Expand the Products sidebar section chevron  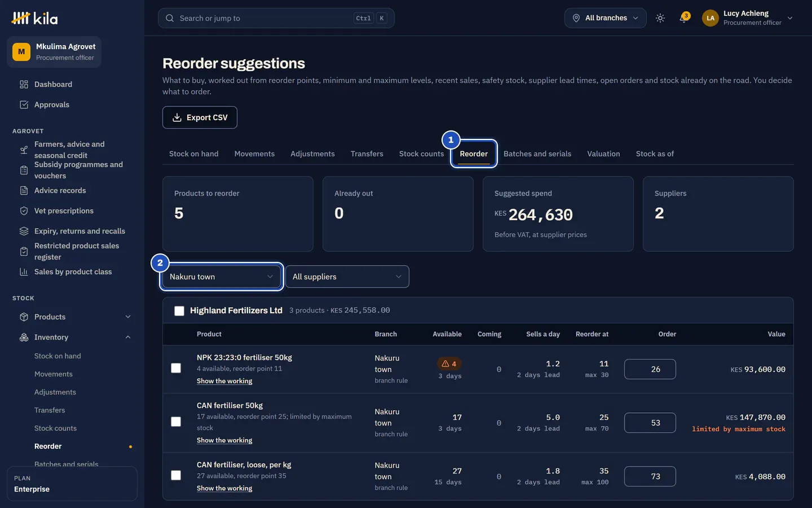pyautogui.click(x=128, y=317)
